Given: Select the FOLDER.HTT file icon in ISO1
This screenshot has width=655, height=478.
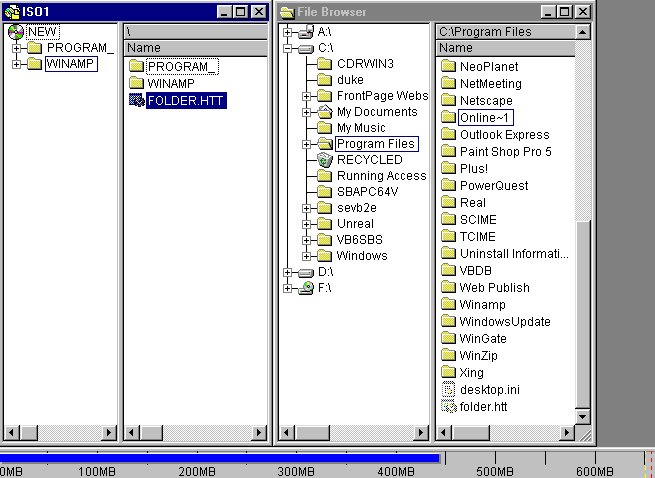Looking at the screenshot, I should click(136, 100).
